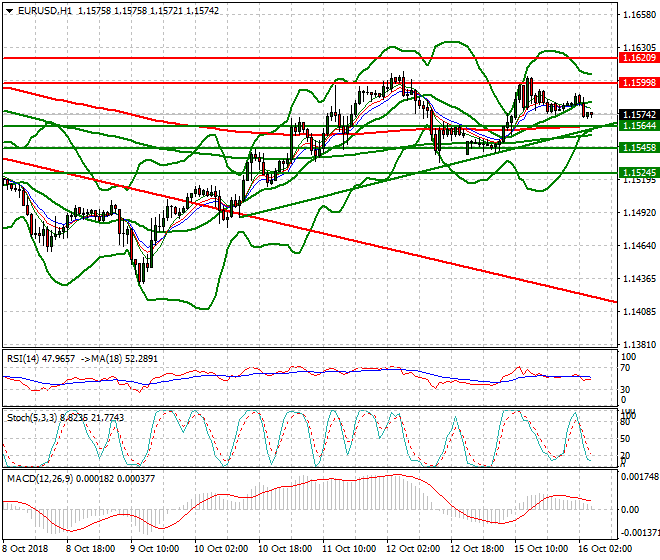Click the 8 Oct 2018 time axis label

25,549
